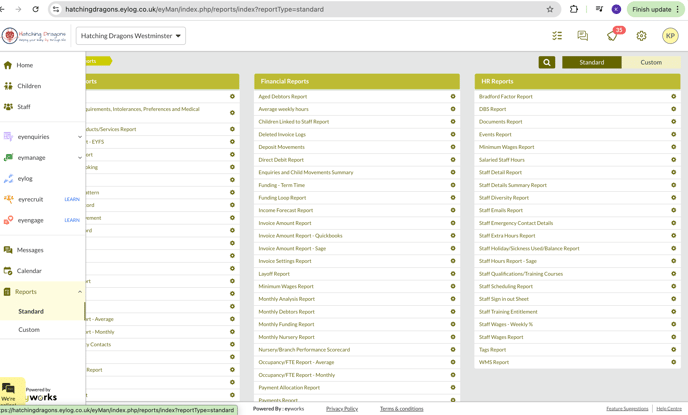The height and width of the screenshot is (415, 688).
Task: Click LEARN link next to eyrecruit
Action: [x=72, y=199]
